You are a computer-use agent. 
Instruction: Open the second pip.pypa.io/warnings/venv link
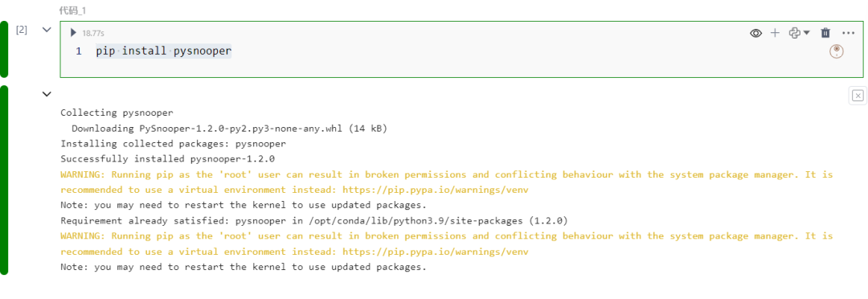click(435, 252)
